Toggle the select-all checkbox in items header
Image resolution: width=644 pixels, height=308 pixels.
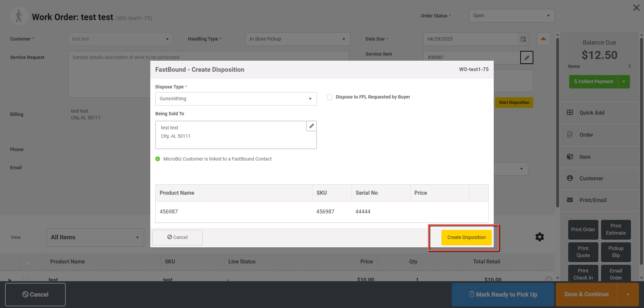point(28,263)
